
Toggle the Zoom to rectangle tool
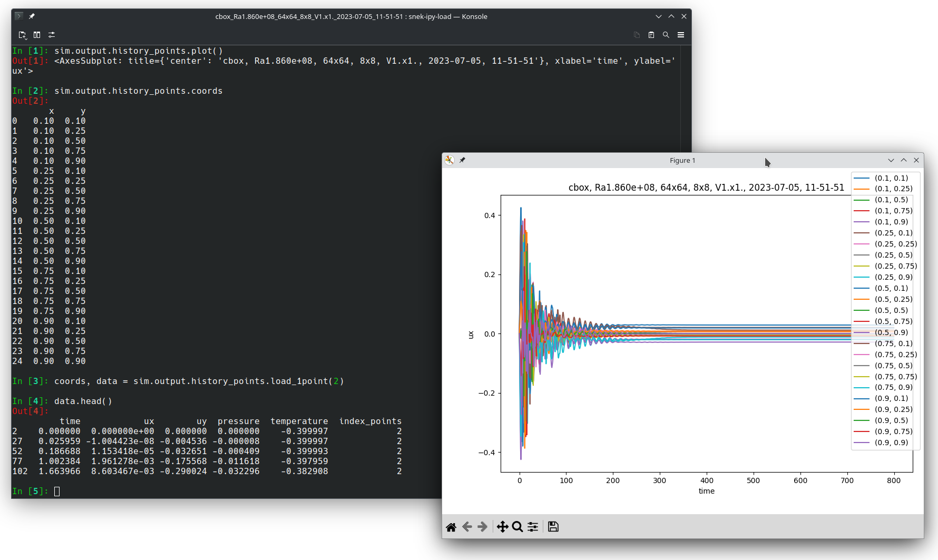(517, 527)
